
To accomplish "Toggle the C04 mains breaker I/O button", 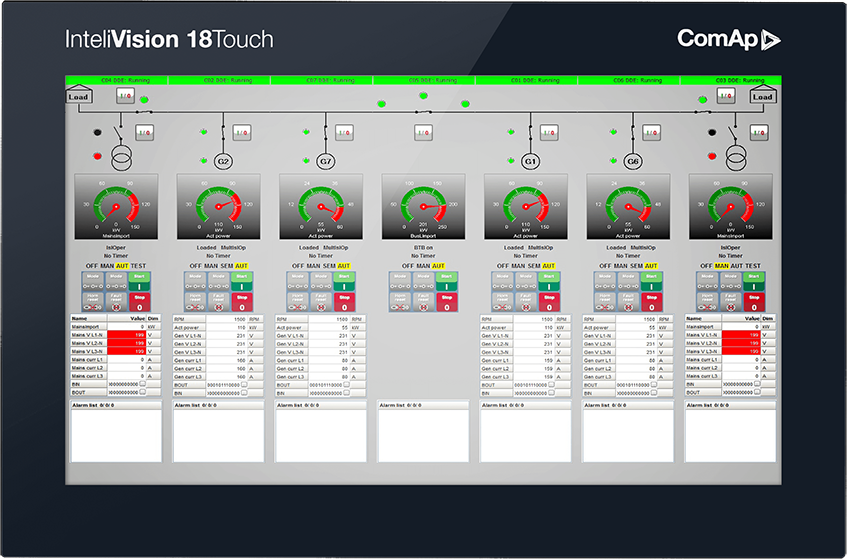I will click(x=144, y=132).
